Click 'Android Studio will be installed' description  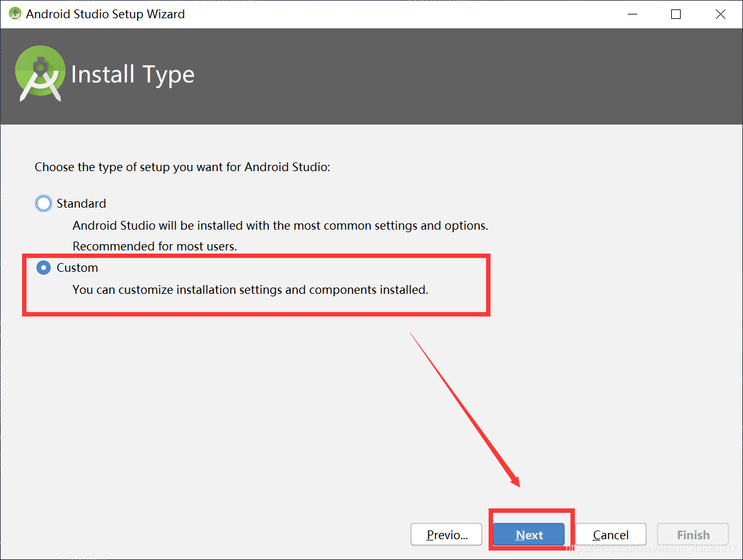280,226
